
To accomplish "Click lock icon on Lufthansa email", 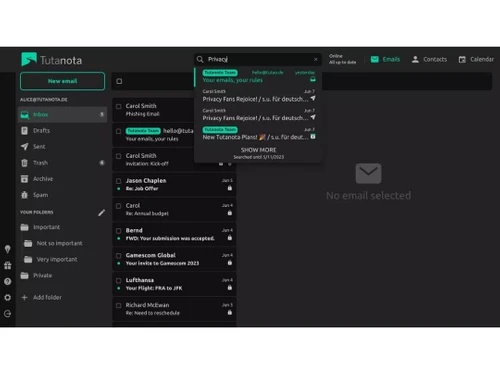I will click(x=230, y=288).
